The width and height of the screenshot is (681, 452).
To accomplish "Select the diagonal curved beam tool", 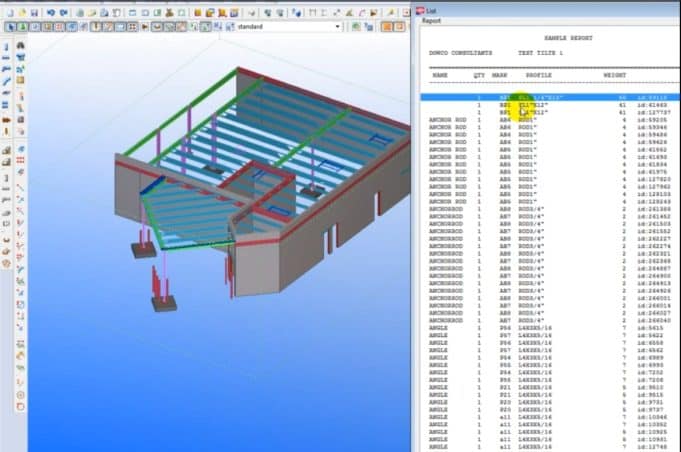I will 6,81.
